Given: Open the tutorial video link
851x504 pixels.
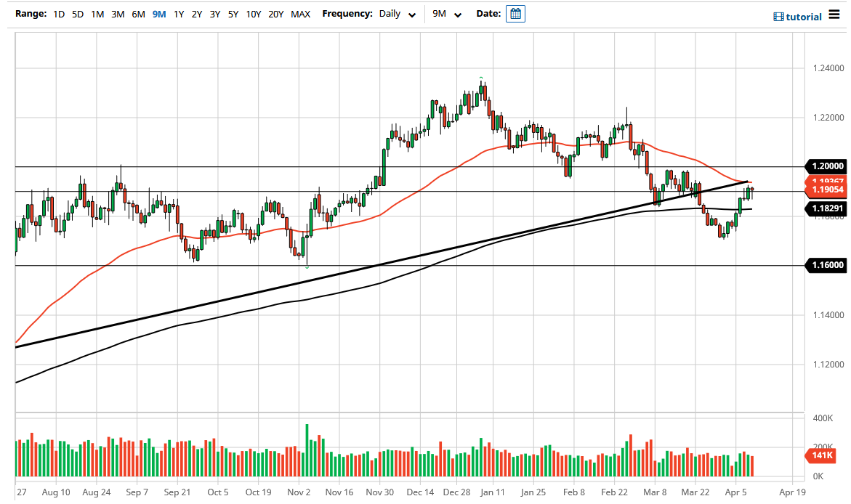Looking at the screenshot, I should coord(797,17).
